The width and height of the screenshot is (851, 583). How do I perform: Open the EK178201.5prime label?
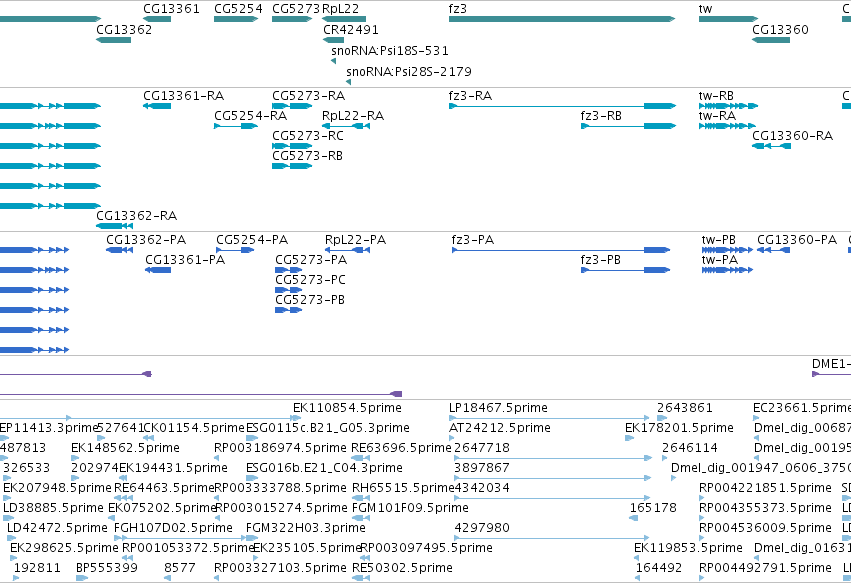(679, 428)
